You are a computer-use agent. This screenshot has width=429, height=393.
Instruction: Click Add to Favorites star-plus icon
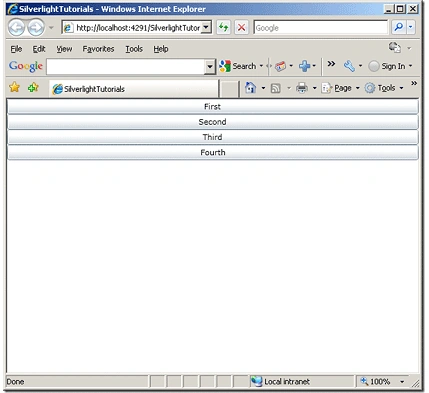(33, 87)
